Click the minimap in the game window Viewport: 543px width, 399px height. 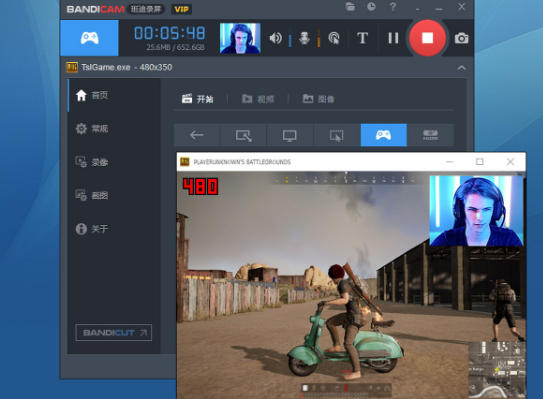point(497,370)
